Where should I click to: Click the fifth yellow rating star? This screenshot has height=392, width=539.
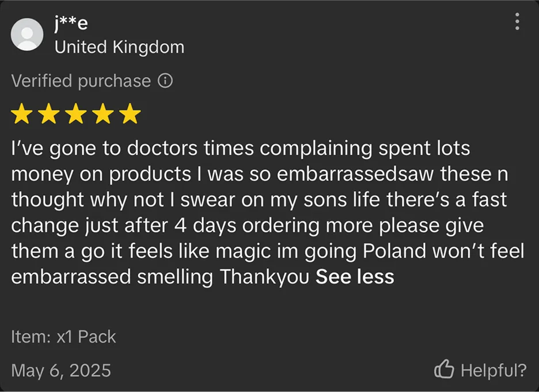click(x=131, y=114)
